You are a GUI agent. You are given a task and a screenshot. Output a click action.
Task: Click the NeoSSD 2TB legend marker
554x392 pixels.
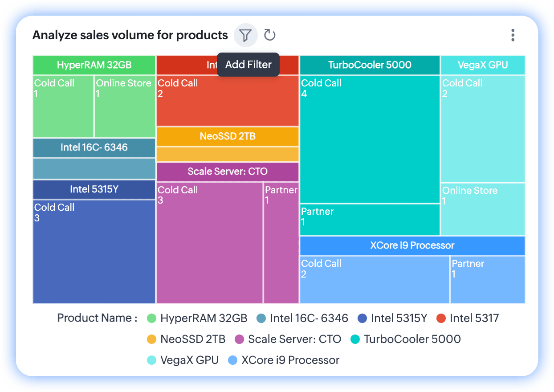(152, 339)
